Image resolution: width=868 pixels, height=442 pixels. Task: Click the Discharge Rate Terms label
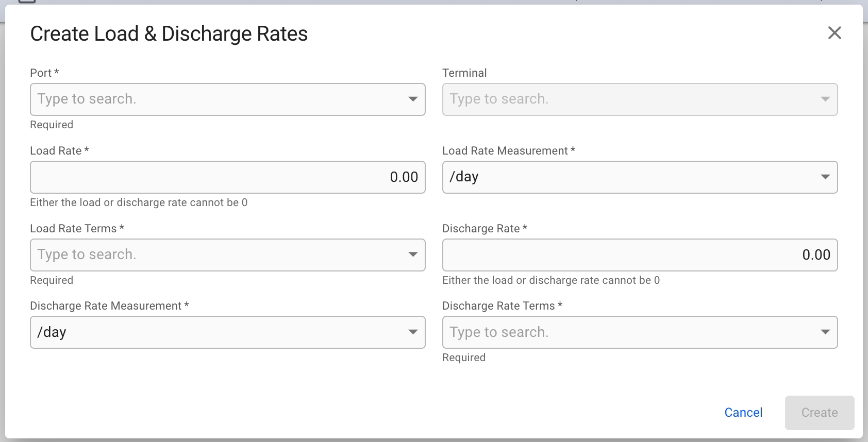coord(498,306)
